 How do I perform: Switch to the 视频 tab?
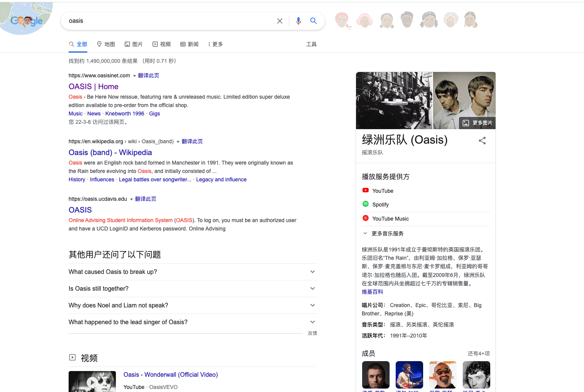click(162, 44)
